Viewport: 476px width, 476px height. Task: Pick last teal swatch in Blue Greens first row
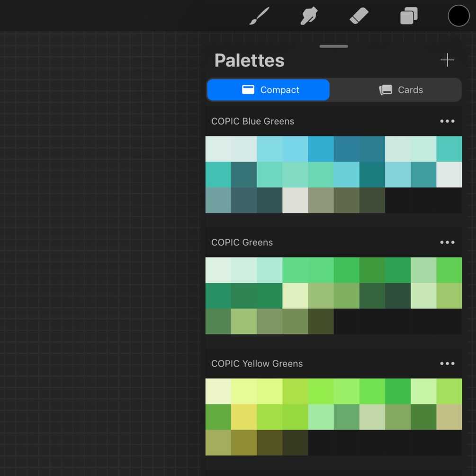pyautogui.click(x=449, y=149)
